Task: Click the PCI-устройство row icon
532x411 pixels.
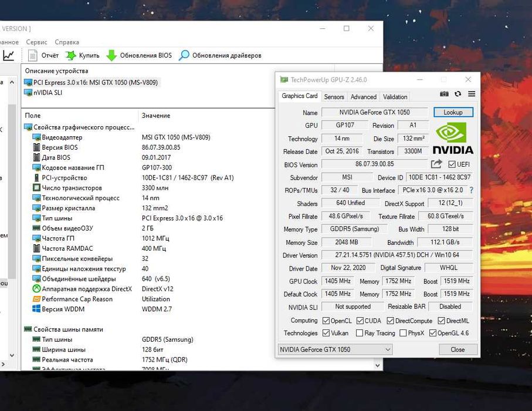Action: pyautogui.click(x=36, y=178)
